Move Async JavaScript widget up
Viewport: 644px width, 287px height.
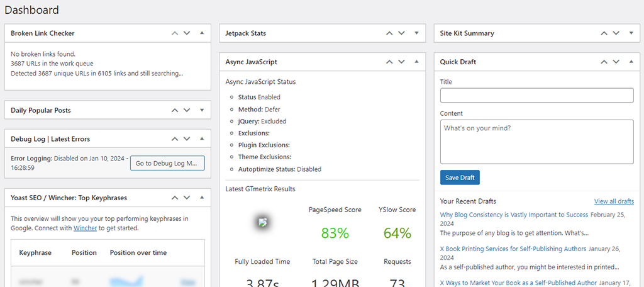coord(389,62)
